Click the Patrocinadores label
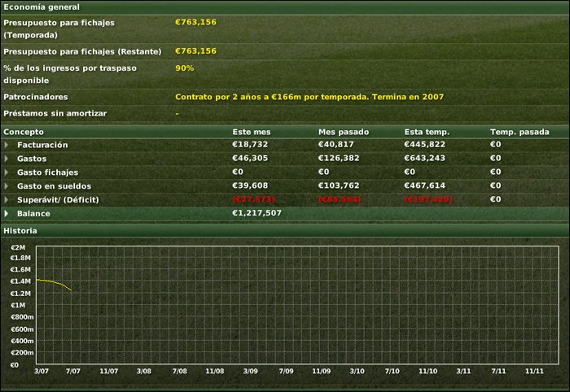The image size is (570, 392). coord(36,97)
